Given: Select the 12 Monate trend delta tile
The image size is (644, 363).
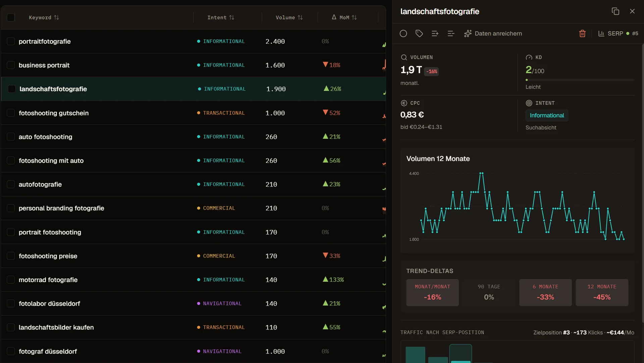Looking at the screenshot, I should [602, 292].
